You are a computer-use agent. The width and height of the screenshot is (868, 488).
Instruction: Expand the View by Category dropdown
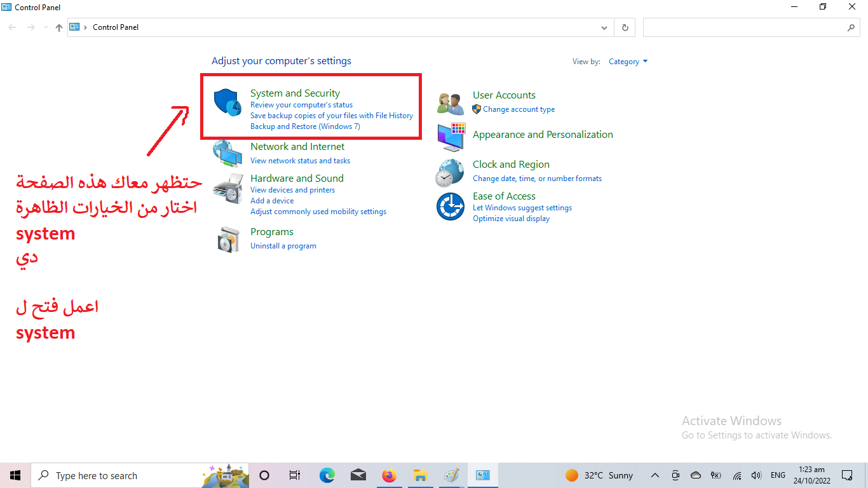point(628,62)
